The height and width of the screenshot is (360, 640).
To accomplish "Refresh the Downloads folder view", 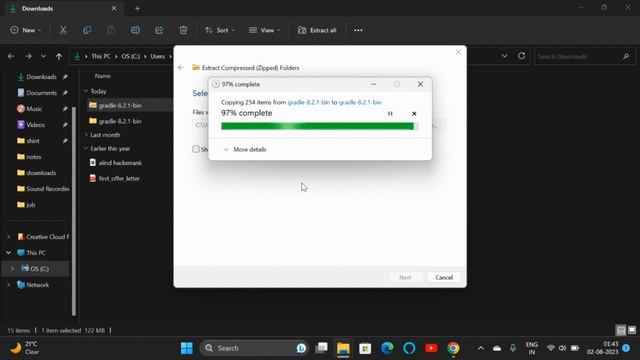I will [x=522, y=56].
